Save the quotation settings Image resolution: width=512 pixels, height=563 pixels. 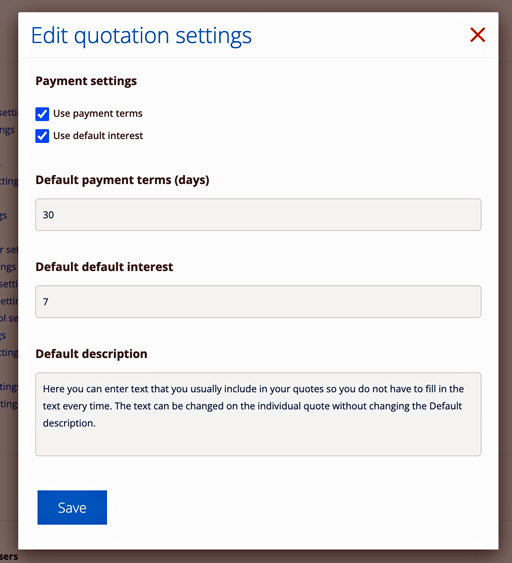point(72,507)
